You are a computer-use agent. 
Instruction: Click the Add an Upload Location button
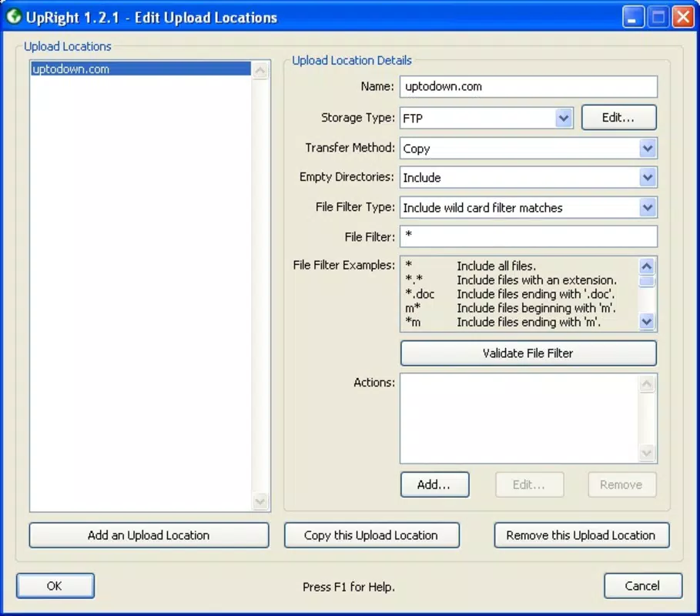149,534
